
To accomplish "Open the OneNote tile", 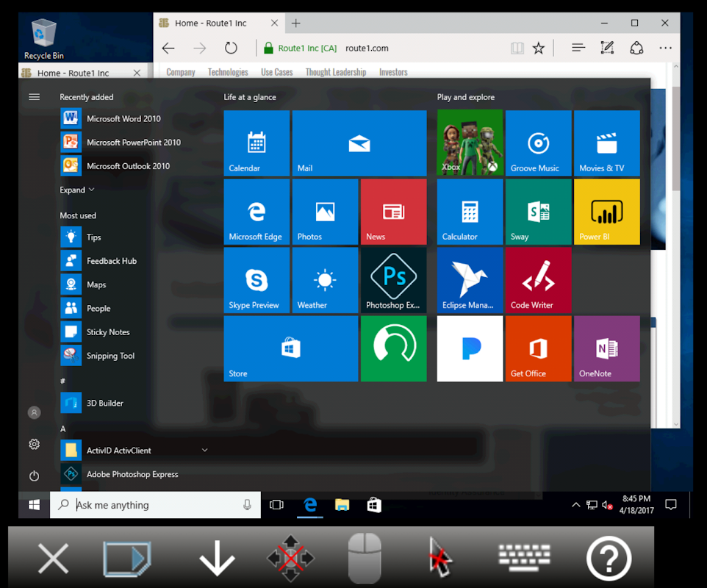I will tap(607, 348).
